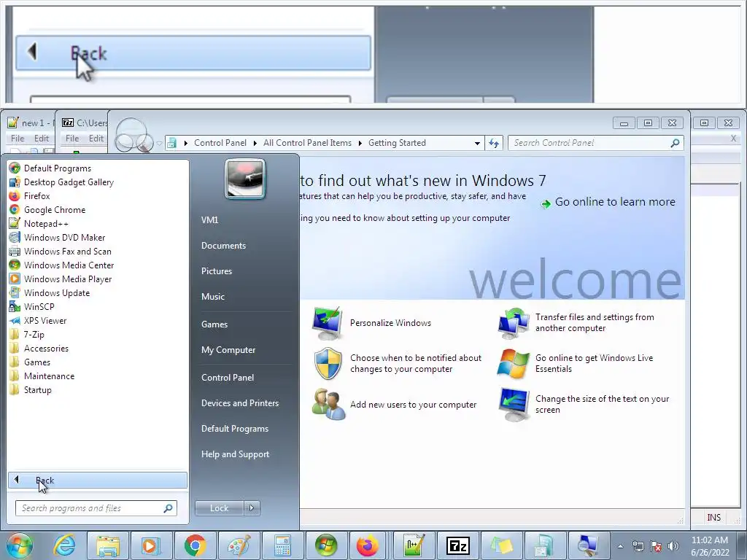Open Devices and Printers

(x=239, y=402)
